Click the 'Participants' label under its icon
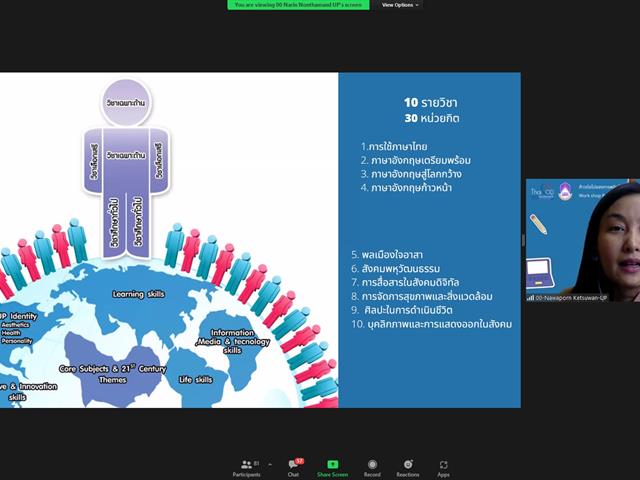The width and height of the screenshot is (640, 480). (x=247, y=475)
